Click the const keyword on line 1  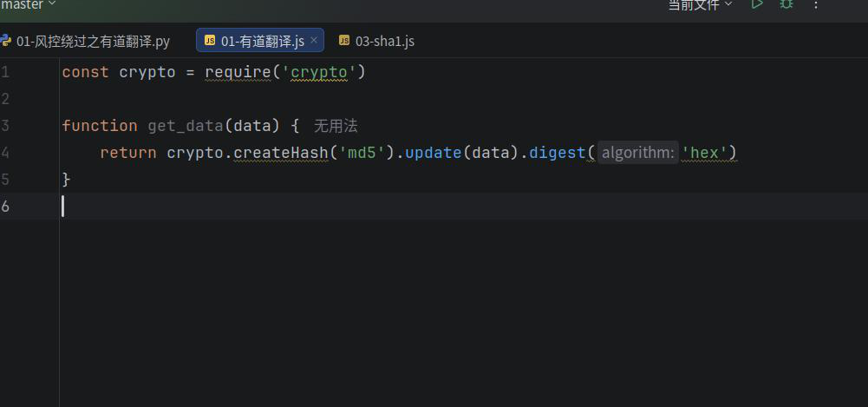pos(85,73)
